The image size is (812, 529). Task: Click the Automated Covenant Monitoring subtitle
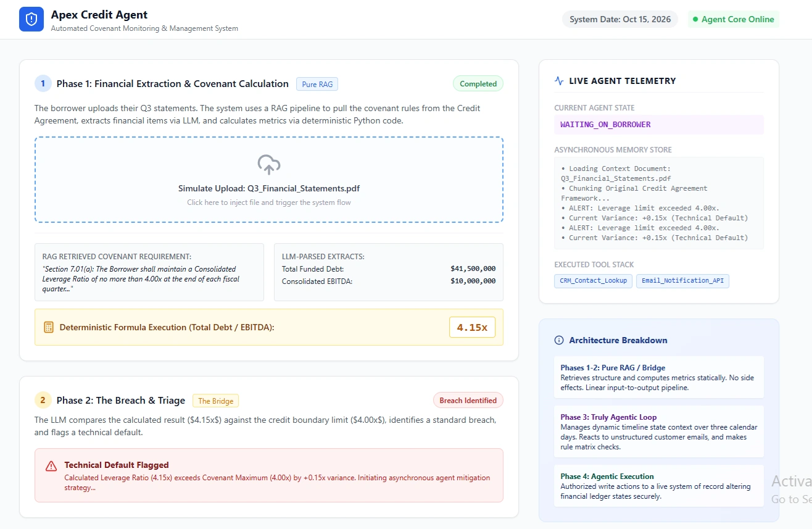point(144,28)
